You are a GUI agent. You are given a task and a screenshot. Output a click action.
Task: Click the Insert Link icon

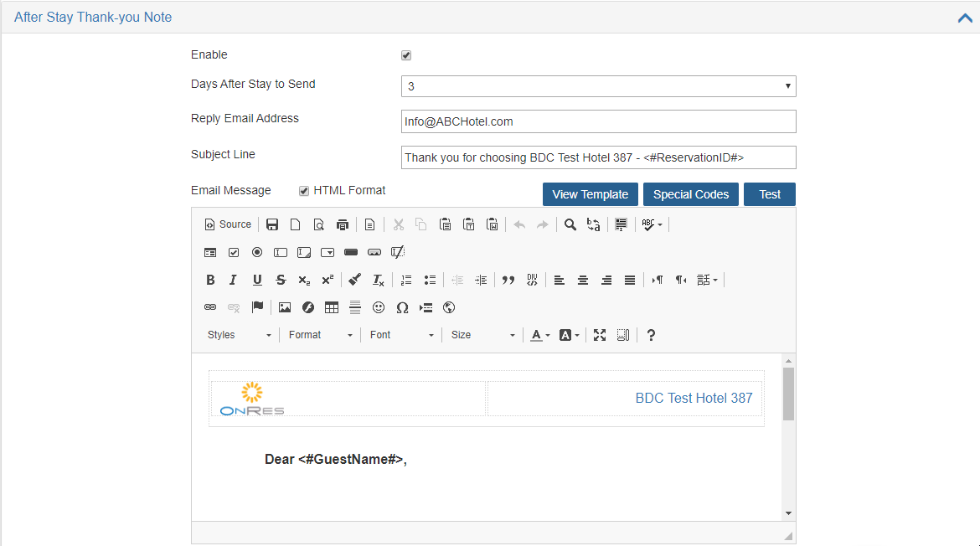pyautogui.click(x=210, y=307)
